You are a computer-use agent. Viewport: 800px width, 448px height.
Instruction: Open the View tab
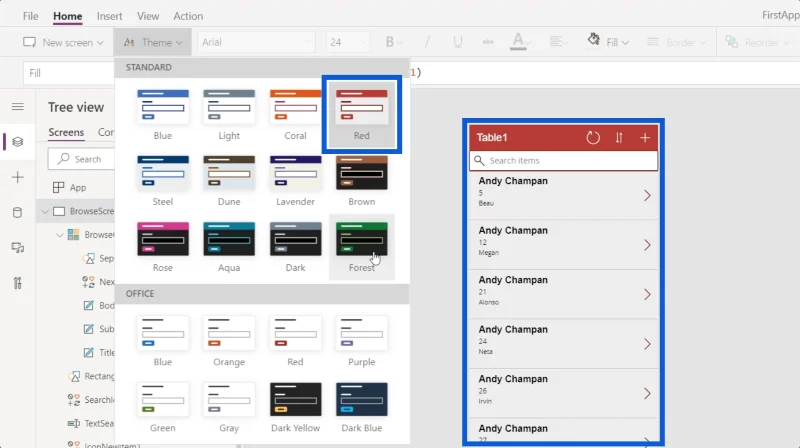click(x=147, y=16)
